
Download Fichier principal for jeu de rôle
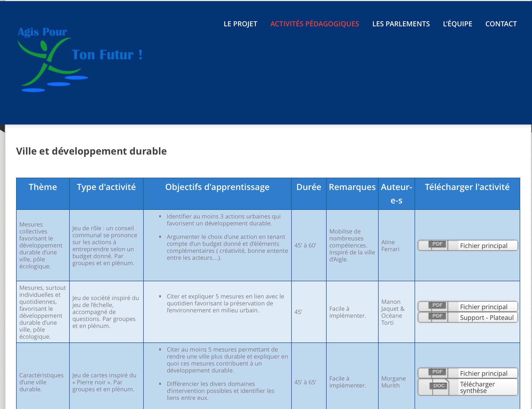coord(483,246)
